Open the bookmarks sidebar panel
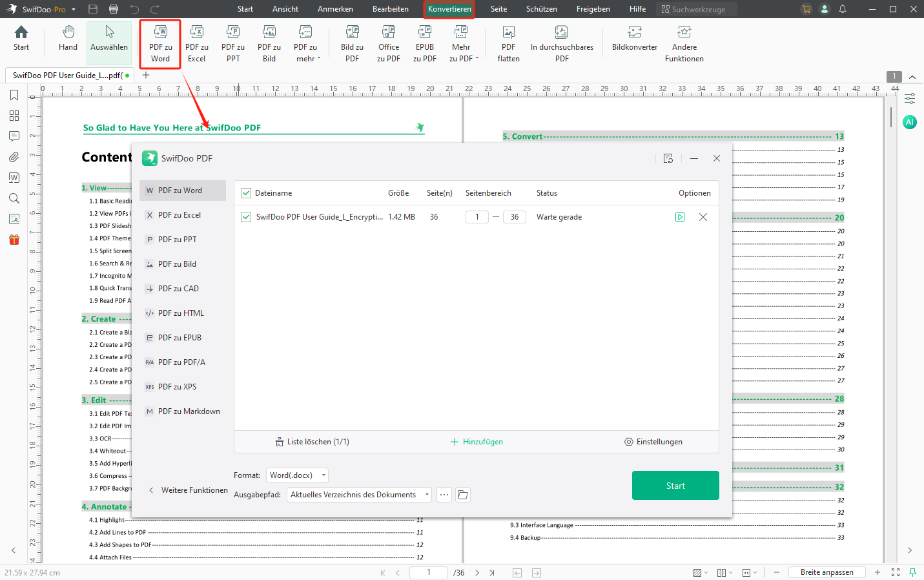This screenshot has width=924, height=580. [14, 95]
